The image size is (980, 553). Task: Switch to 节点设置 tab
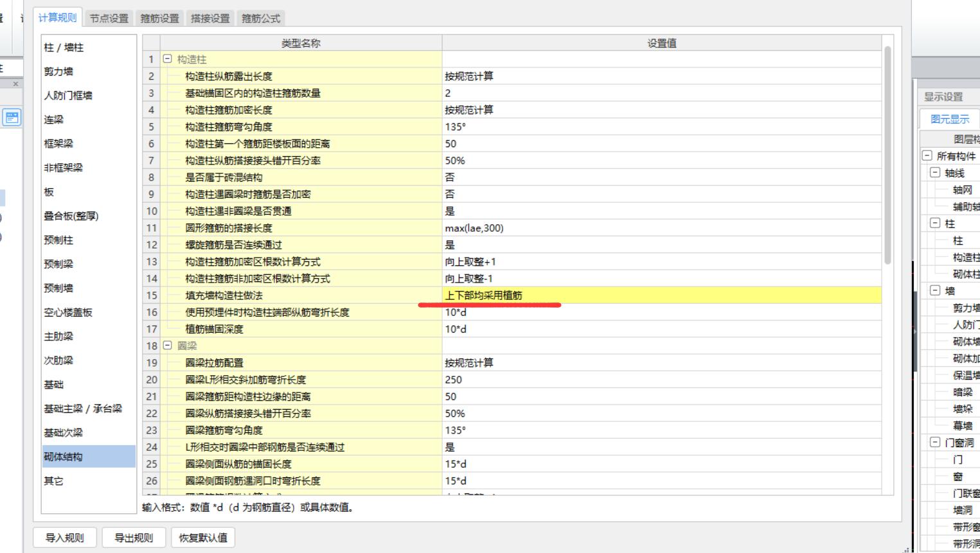click(109, 19)
